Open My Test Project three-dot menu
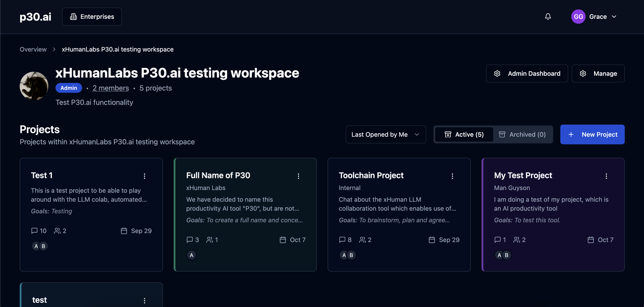The height and width of the screenshot is (307, 644). coord(606,176)
